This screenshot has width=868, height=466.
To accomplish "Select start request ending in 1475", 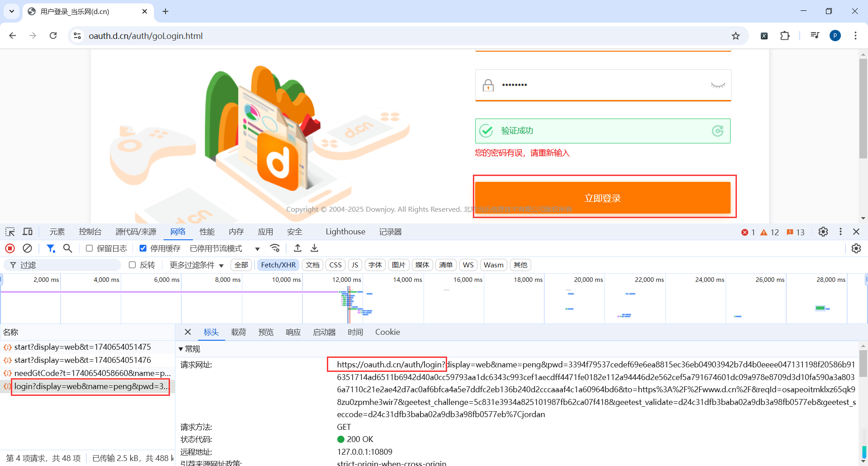I will pyautogui.click(x=87, y=347).
